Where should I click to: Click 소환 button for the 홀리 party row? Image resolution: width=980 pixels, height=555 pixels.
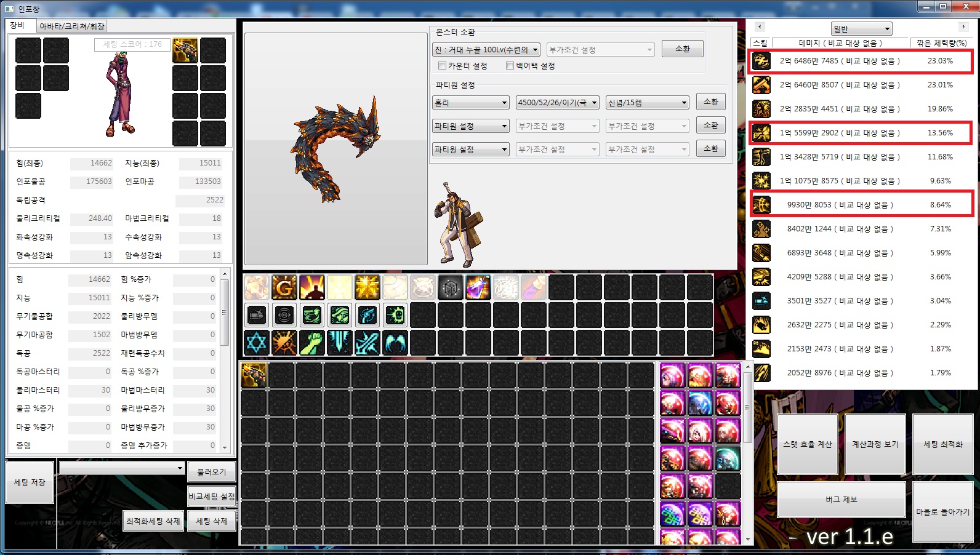tap(711, 102)
